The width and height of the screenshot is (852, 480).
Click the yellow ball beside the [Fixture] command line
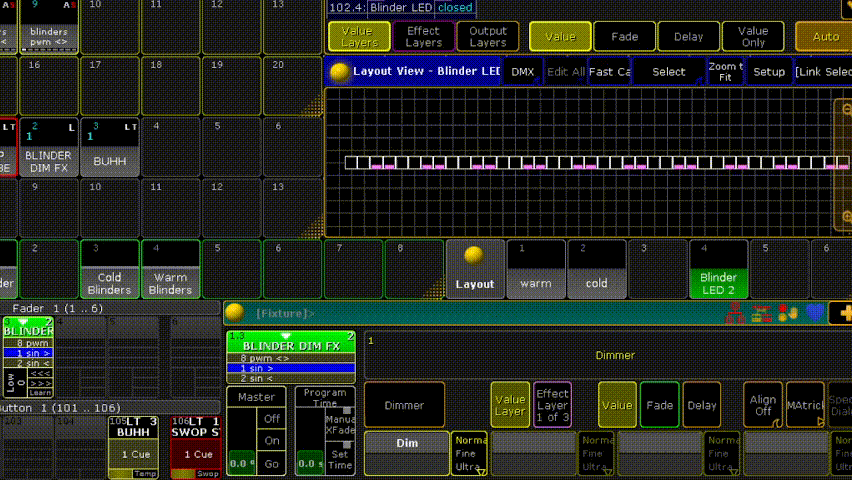[x=235, y=313]
